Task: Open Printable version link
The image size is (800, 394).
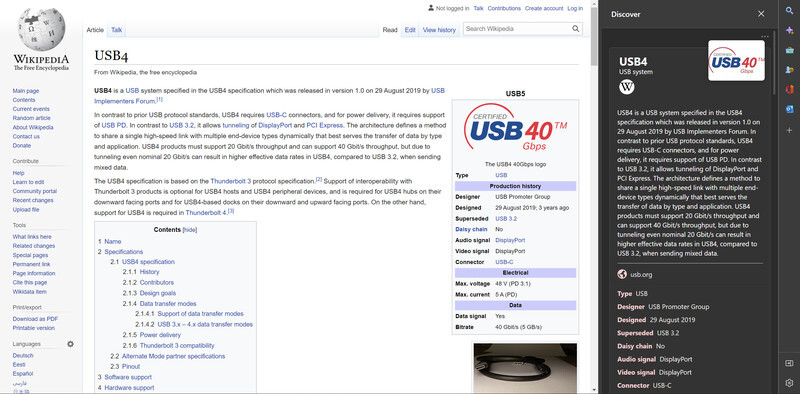Action: [34, 328]
